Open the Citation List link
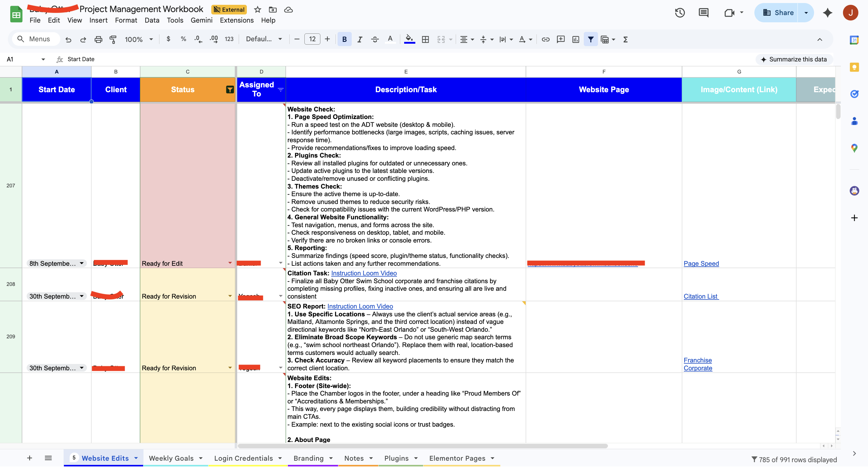 (x=700, y=296)
